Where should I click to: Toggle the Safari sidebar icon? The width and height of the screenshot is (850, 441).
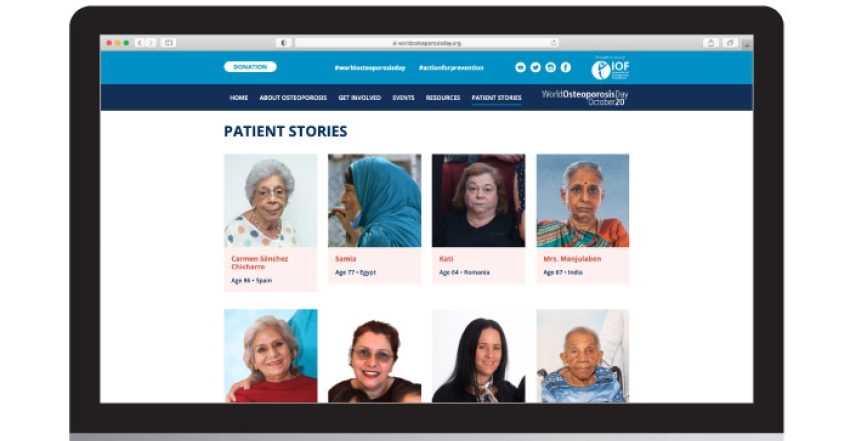[x=169, y=43]
